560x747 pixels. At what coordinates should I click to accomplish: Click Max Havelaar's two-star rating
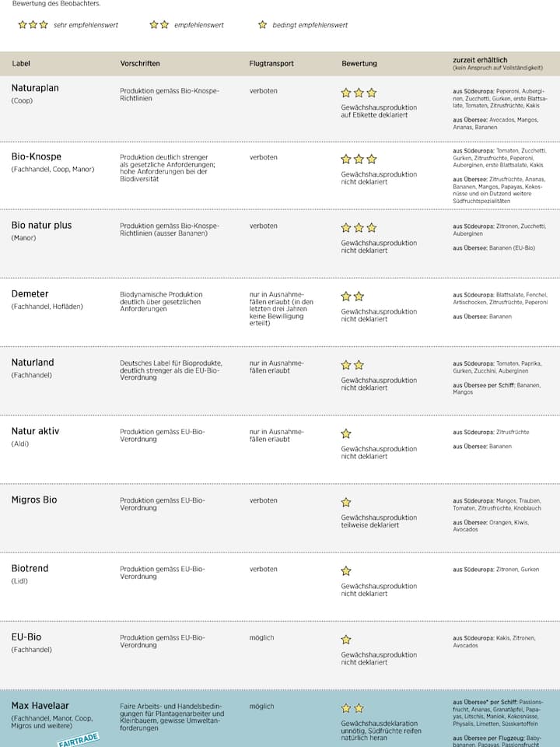click(x=352, y=708)
